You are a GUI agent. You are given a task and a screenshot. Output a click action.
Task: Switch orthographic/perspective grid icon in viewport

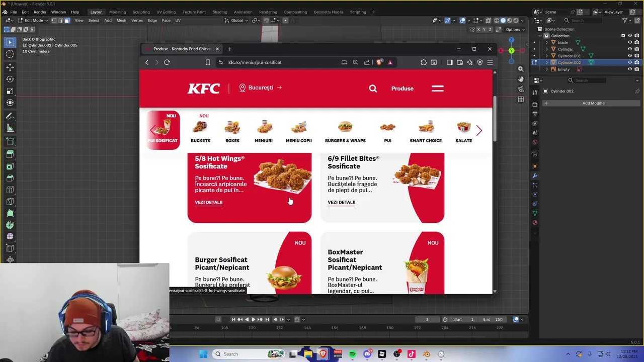(x=521, y=99)
